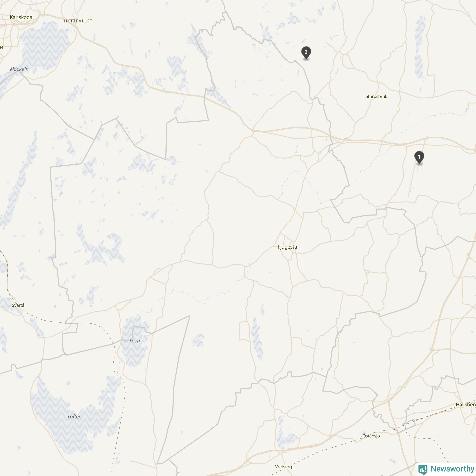Image resolution: width=476 pixels, height=476 pixels.
Task: Click the Möckeln lake label
Action: tap(19, 69)
